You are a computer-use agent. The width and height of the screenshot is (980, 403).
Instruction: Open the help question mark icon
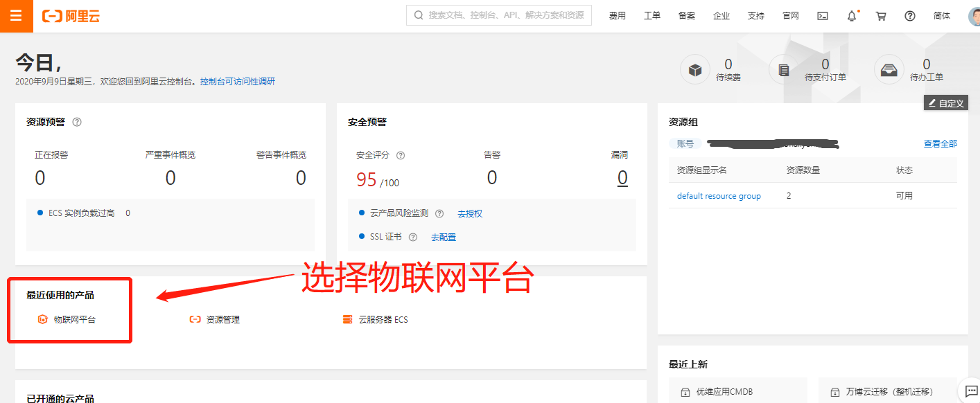pyautogui.click(x=910, y=16)
